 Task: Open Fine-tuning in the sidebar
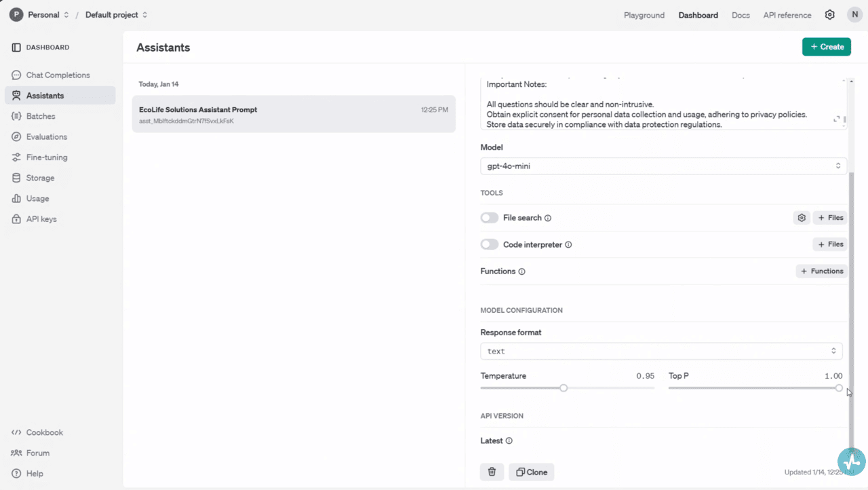(47, 157)
